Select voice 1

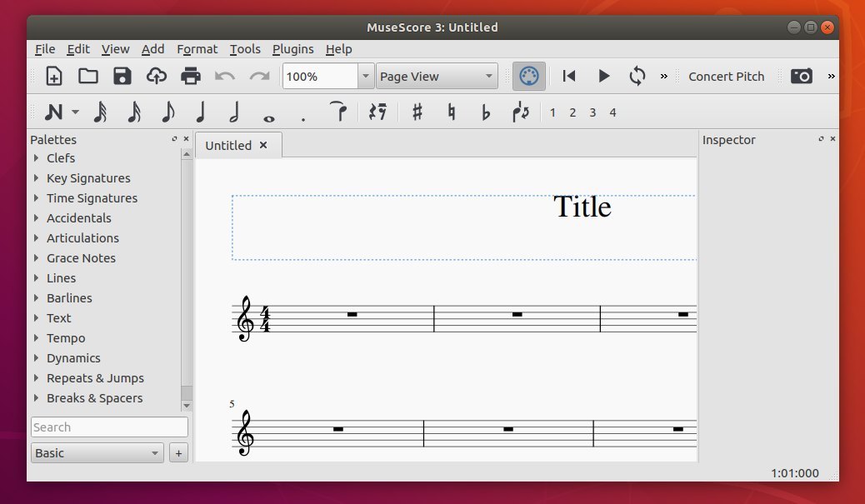pos(552,112)
